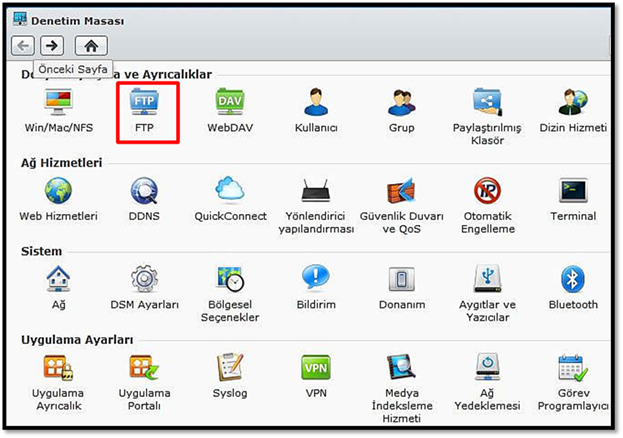Screen dimensions: 623x438
Task: Open Görev Programlayıcı task scheduler
Action: pyautogui.click(x=573, y=369)
